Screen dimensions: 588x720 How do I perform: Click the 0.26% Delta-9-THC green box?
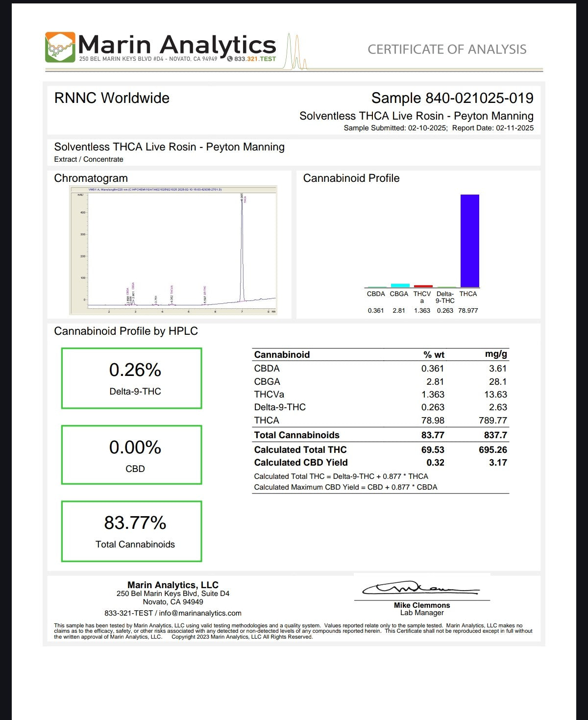point(131,378)
